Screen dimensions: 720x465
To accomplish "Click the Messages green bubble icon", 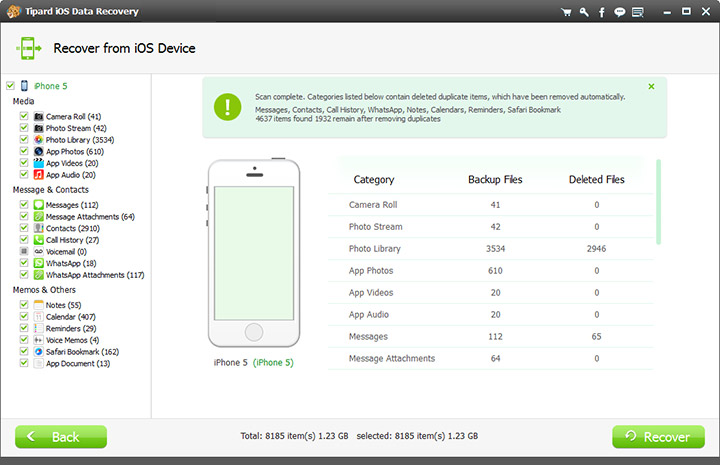I will pyautogui.click(x=39, y=205).
